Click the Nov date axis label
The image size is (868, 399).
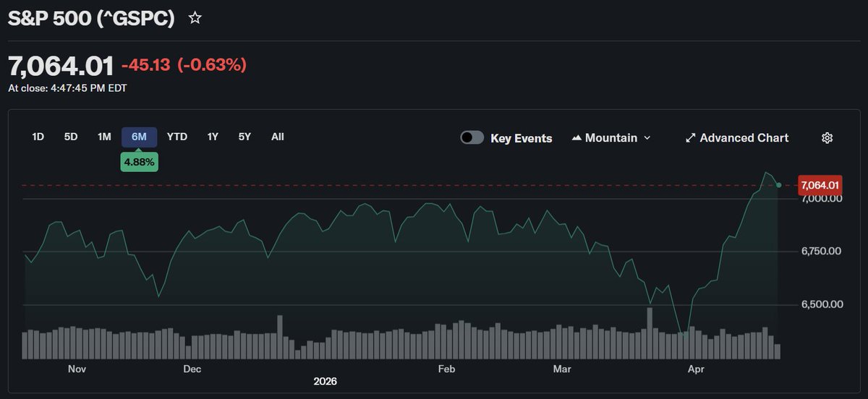click(77, 369)
